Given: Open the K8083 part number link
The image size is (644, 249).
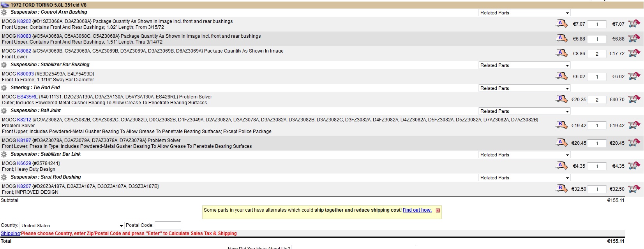Looking at the screenshot, I should [24, 36].
